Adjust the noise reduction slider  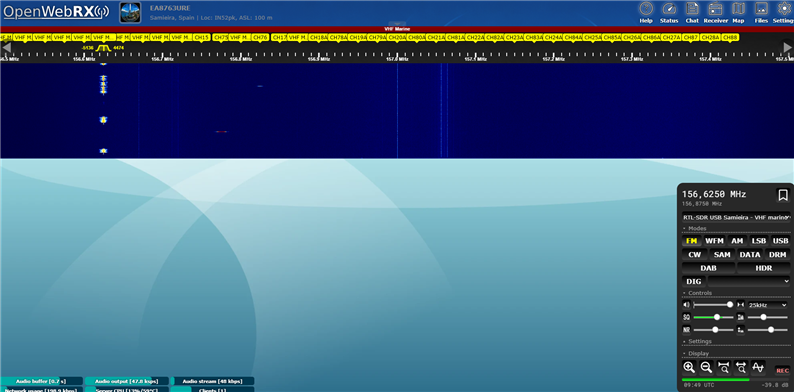(x=713, y=330)
